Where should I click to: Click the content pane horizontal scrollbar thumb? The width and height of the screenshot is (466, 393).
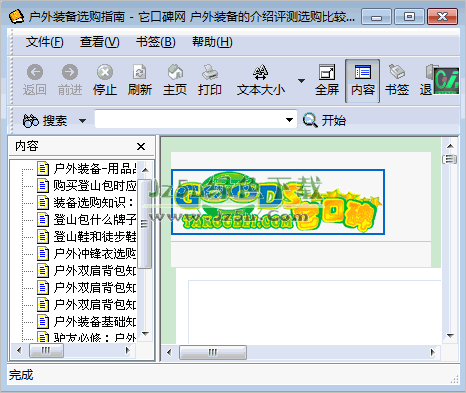pyautogui.click(x=213, y=352)
